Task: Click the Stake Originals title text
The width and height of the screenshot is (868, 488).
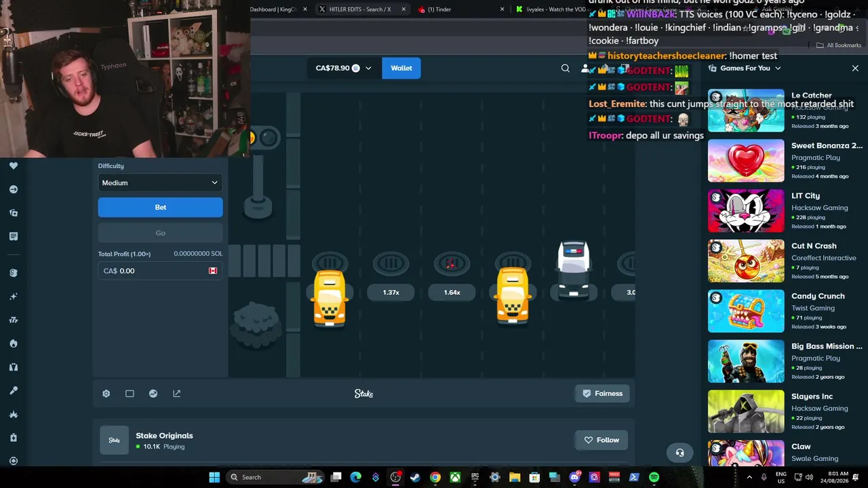Action: pyautogui.click(x=164, y=436)
